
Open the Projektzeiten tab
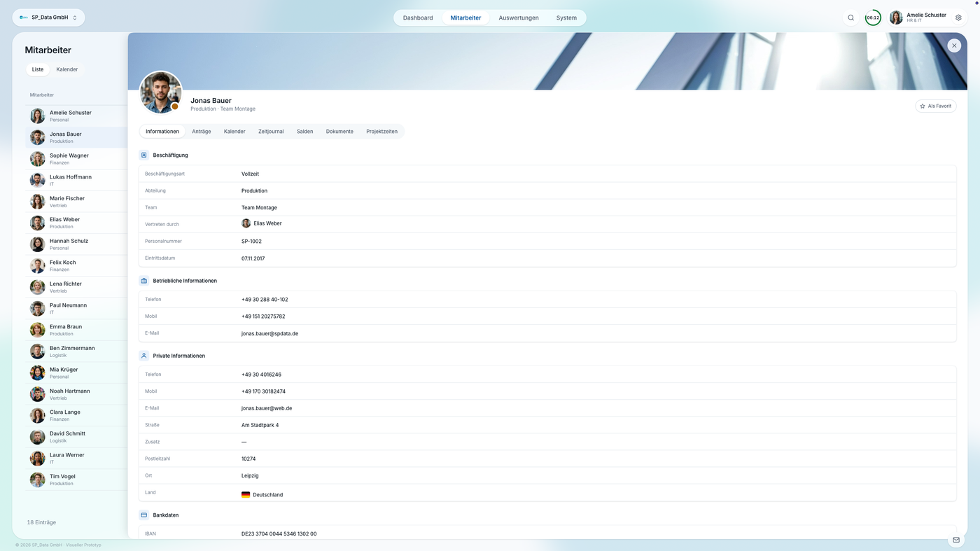(381, 132)
